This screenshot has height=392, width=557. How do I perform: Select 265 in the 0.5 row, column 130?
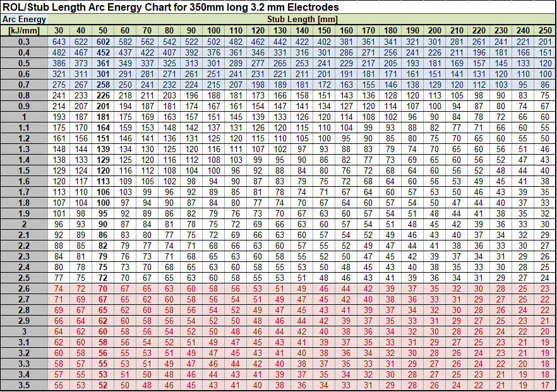tap(280, 63)
